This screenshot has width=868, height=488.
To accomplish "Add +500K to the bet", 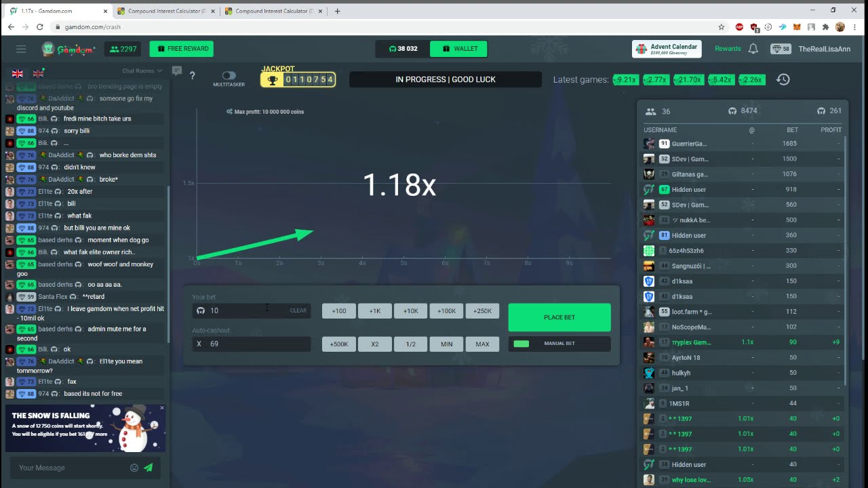I will [x=339, y=344].
